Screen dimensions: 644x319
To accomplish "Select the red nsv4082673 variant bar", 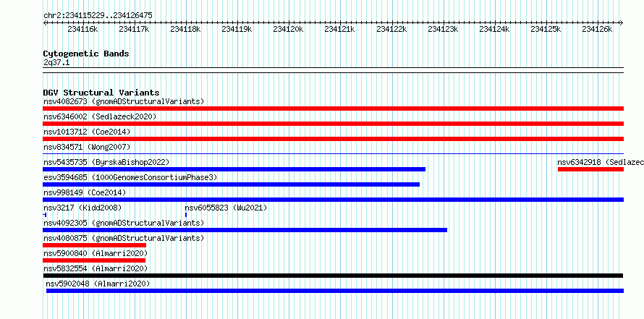I will pos(333,109).
